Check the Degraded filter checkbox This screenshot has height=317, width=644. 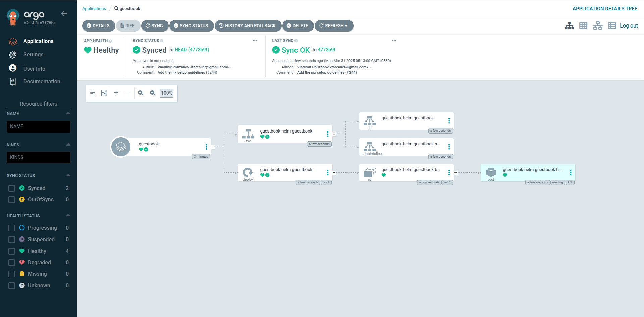[12, 263]
